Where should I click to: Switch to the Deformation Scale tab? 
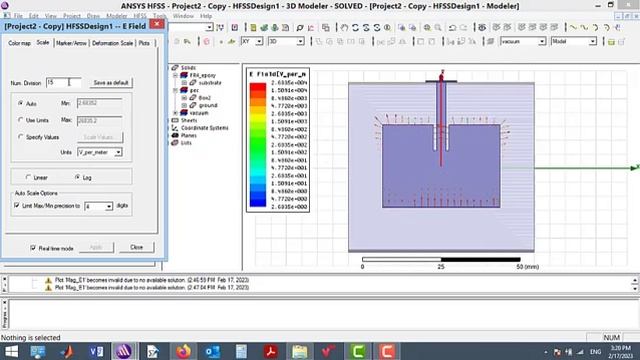(x=112, y=43)
